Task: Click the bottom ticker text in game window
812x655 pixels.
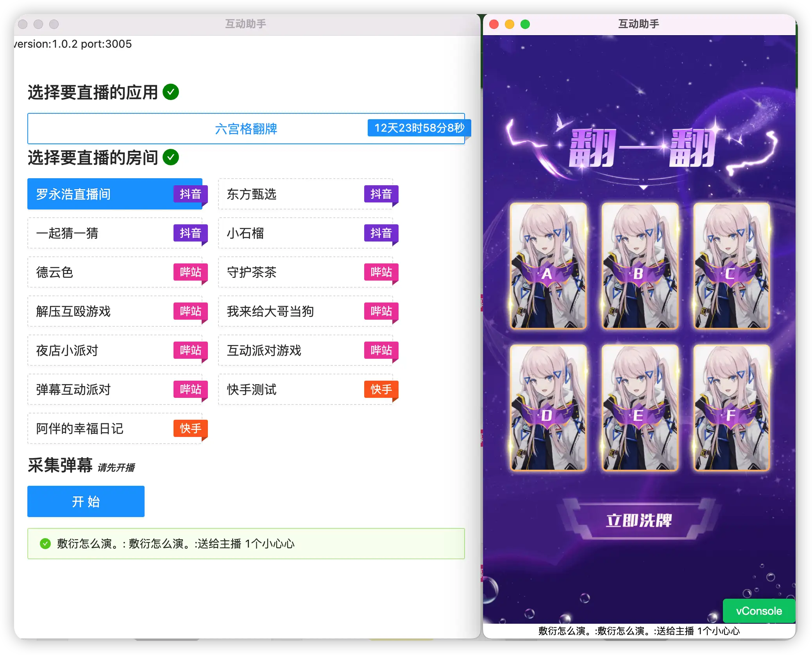Action: pyautogui.click(x=639, y=631)
